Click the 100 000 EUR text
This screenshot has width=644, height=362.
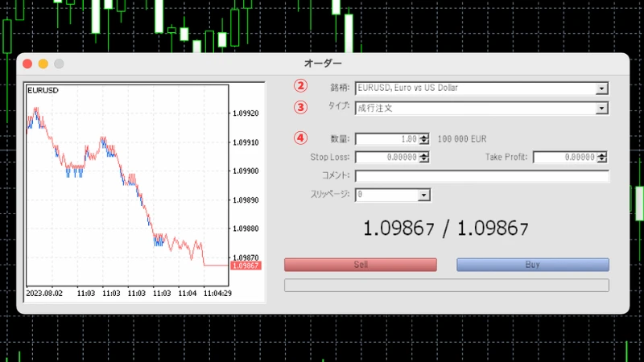point(462,139)
